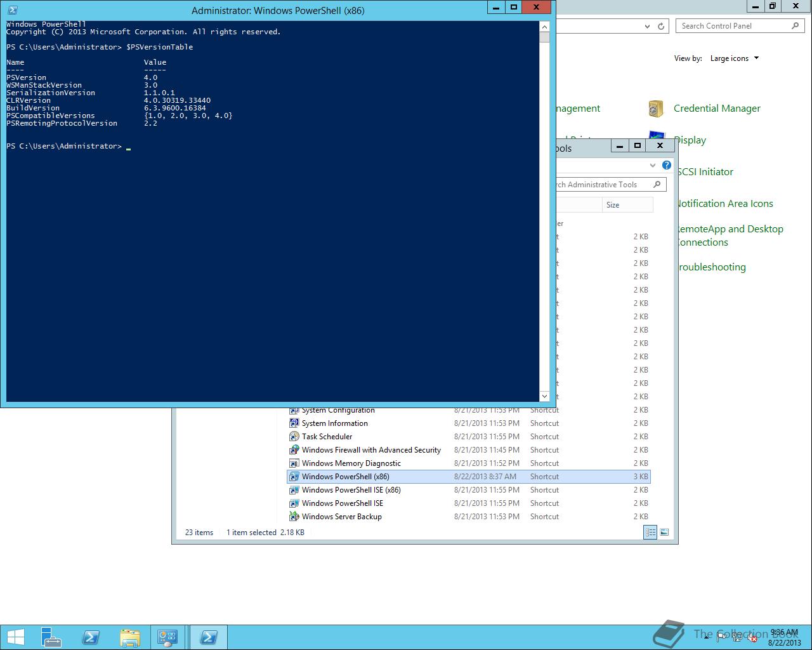Image resolution: width=812 pixels, height=650 pixels.
Task: Click the iSCSI Initiator icon
Action: (705, 171)
